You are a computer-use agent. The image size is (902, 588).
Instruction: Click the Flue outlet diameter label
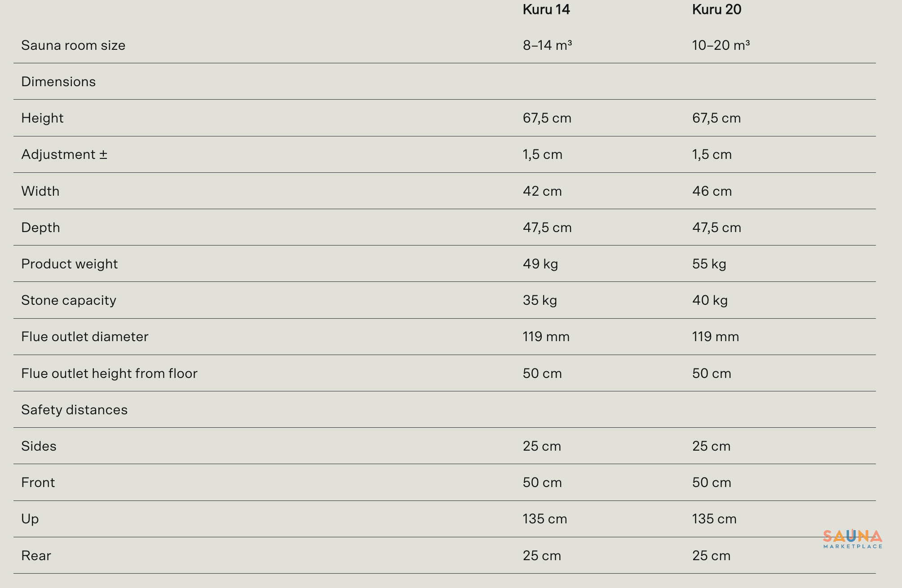click(x=85, y=337)
